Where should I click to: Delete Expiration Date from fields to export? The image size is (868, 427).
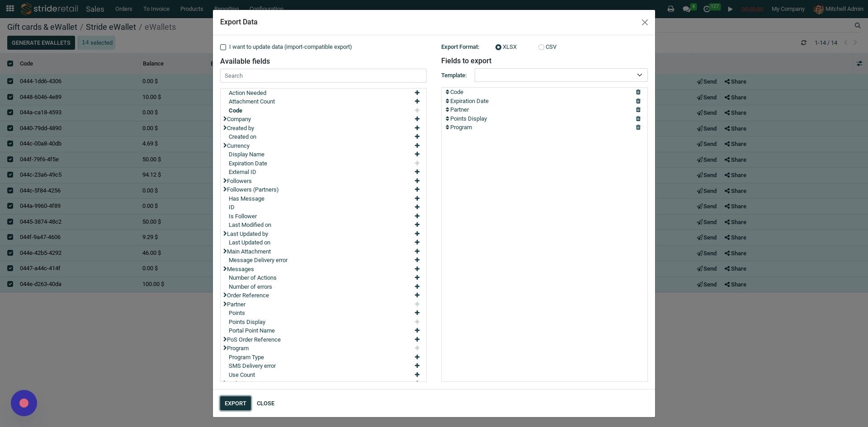pos(638,101)
